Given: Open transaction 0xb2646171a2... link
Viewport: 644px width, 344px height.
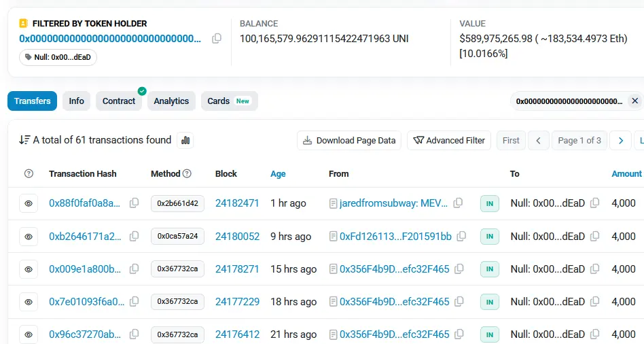Looking at the screenshot, I should coord(85,237).
